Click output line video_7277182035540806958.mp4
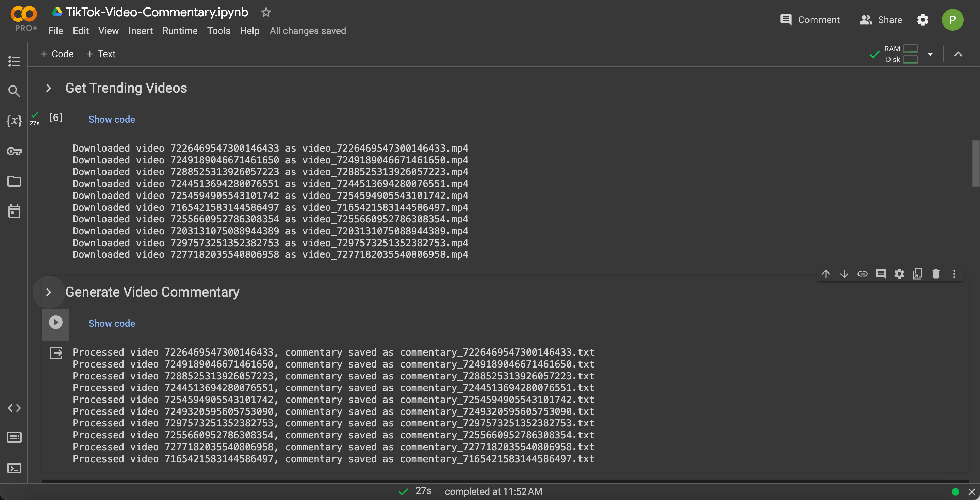980x500 pixels. click(x=270, y=254)
